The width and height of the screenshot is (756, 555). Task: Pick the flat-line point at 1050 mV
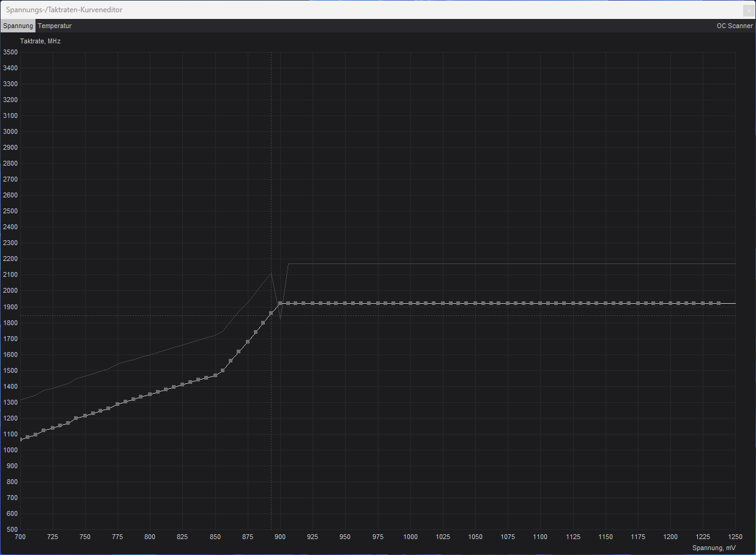click(x=475, y=303)
